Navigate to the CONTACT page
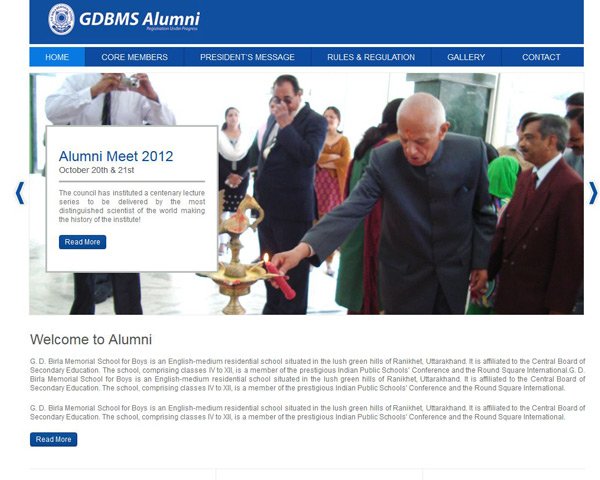Image resolution: width=600 pixels, height=480 pixels. pos(541,57)
